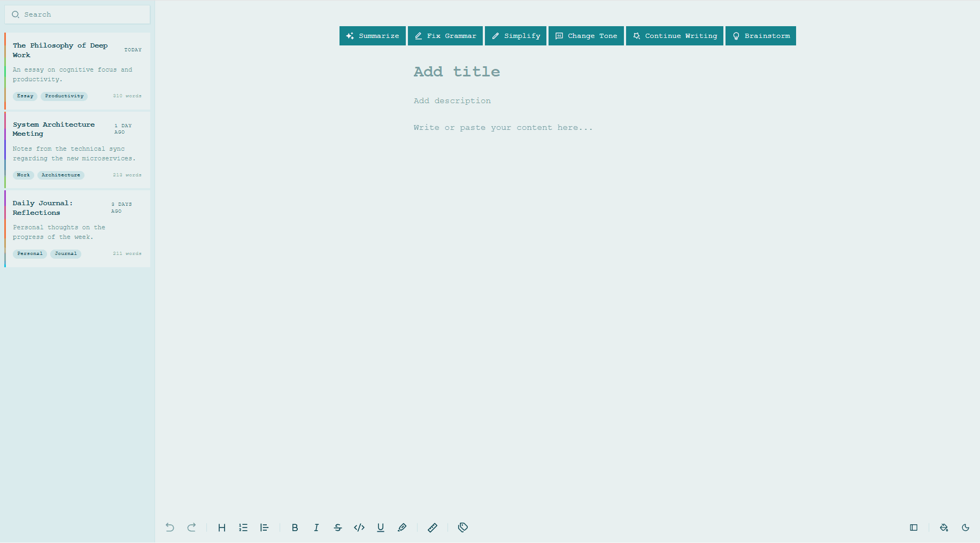Highlight text with the highlighter tool
Image resolution: width=980 pixels, height=543 pixels.
[402, 528]
